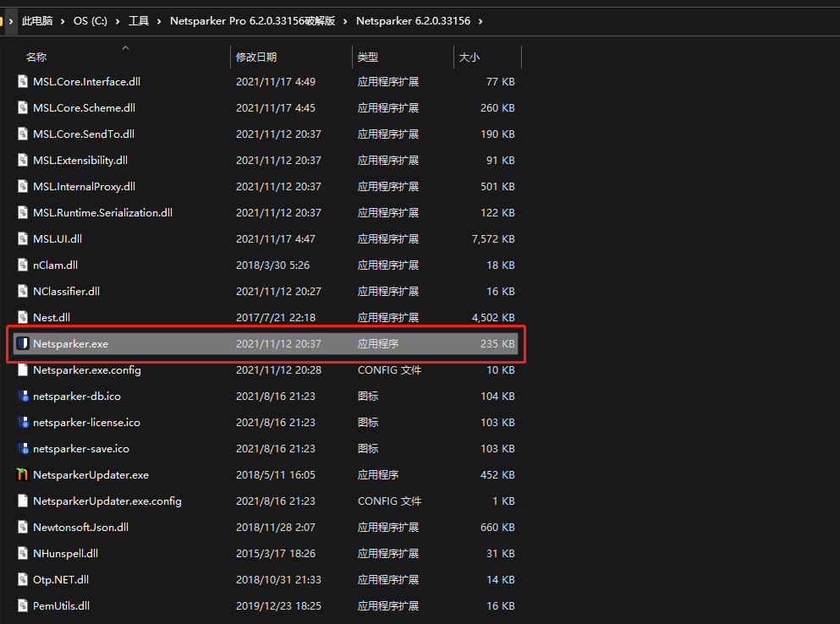
Task: Click the netsparker-db.ico file icon
Action: coord(23,396)
